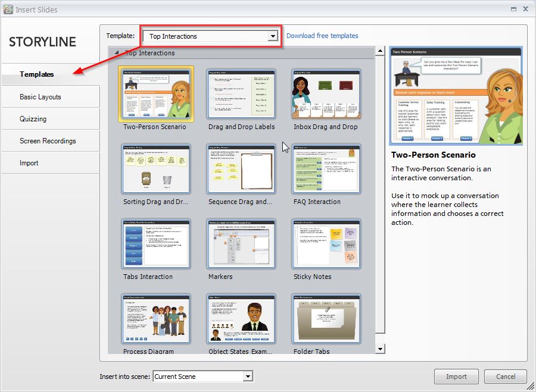The width and height of the screenshot is (536, 392).
Task: Choose the Tabs Interaction template
Action: point(155,244)
